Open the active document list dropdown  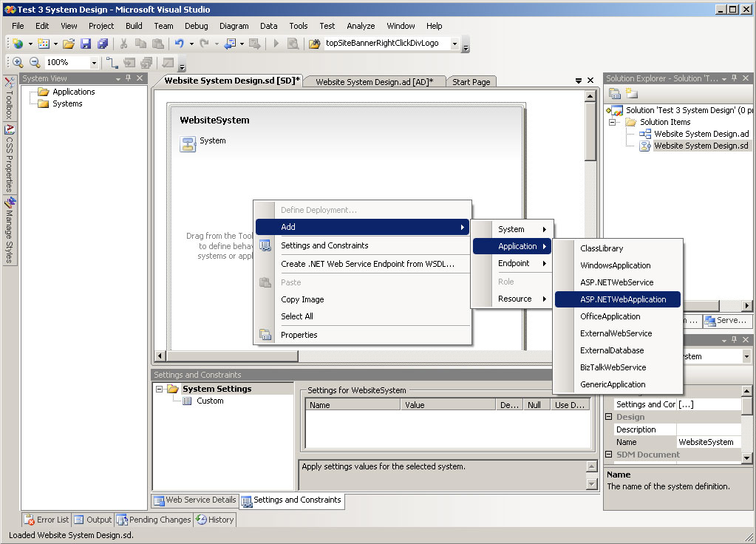click(x=579, y=81)
